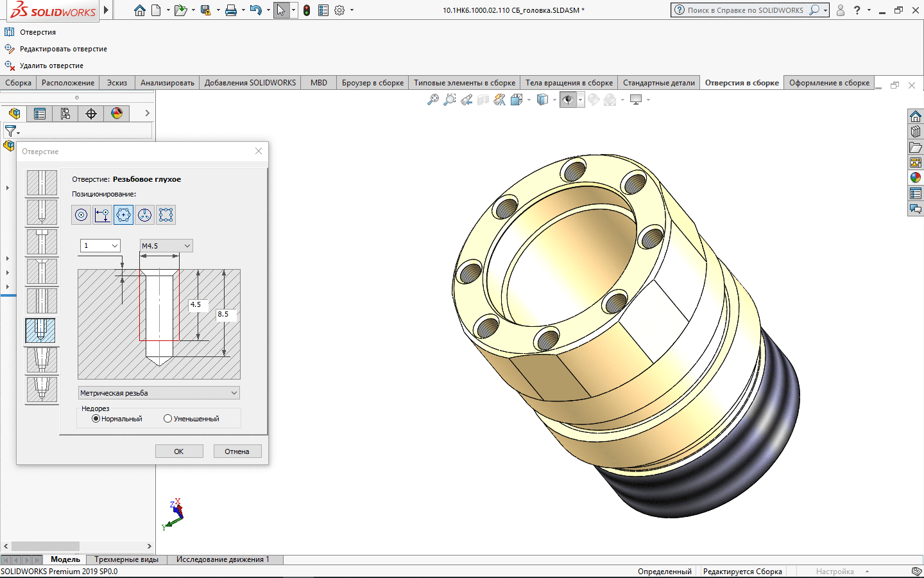
Task: Choose circular pattern hole positioning
Action: pyautogui.click(x=123, y=215)
